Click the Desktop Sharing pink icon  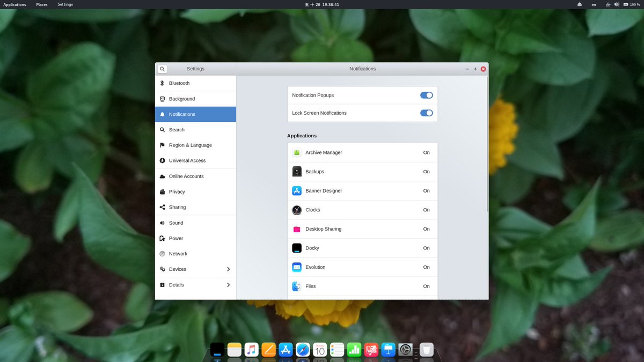point(297,229)
